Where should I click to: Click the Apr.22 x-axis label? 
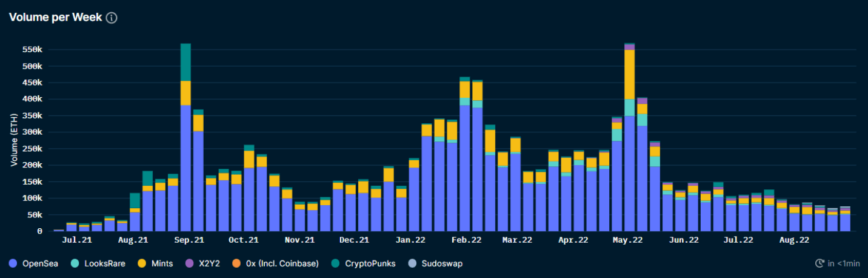click(573, 240)
